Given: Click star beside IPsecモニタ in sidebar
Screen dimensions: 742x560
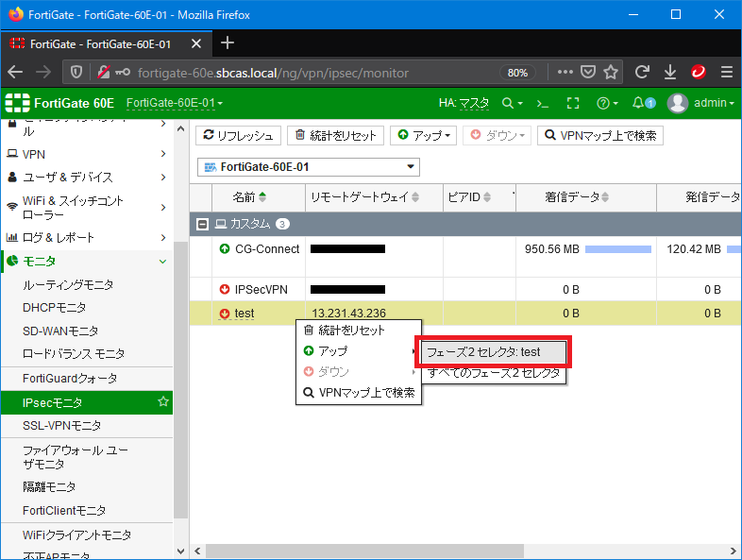Looking at the screenshot, I should tap(163, 402).
